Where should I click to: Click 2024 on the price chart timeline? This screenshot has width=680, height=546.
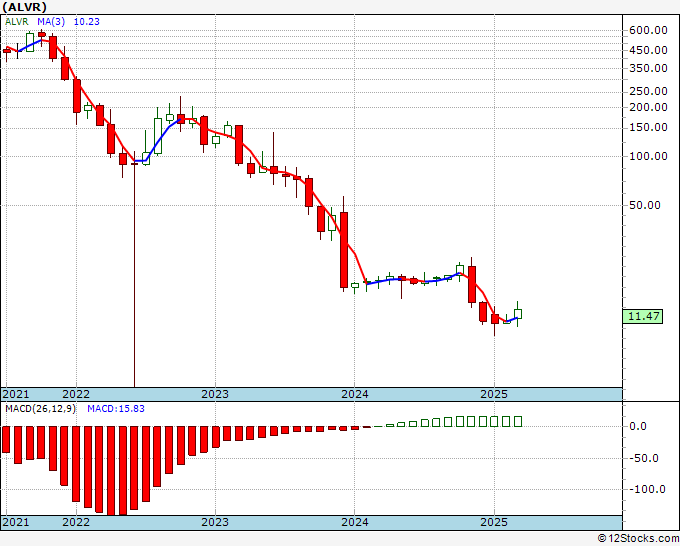(355, 394)
